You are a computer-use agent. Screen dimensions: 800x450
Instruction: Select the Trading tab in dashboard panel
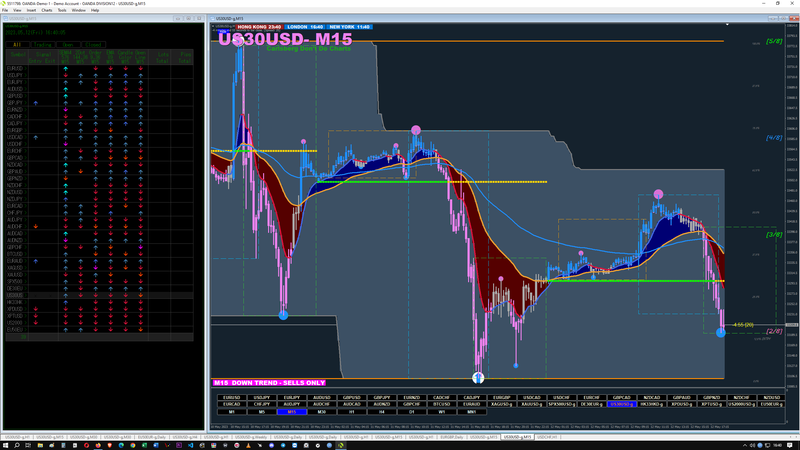coord(43,45)
